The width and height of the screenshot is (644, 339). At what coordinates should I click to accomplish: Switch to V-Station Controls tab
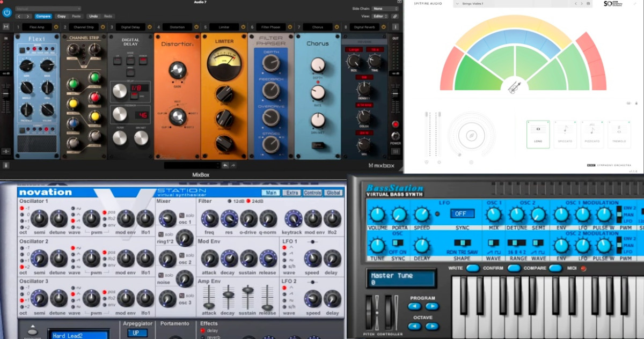click(312, 193)
